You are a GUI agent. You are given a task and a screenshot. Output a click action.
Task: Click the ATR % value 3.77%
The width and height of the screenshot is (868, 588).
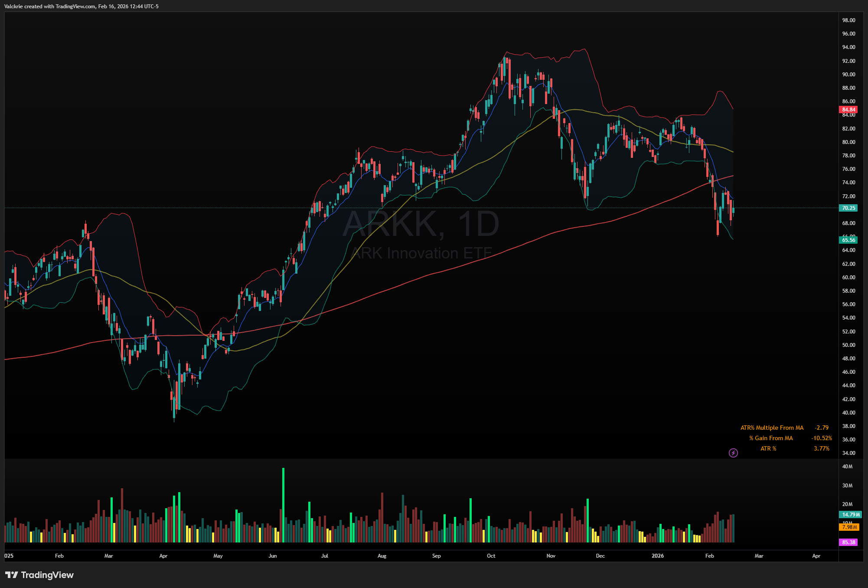tap(821, 448)
